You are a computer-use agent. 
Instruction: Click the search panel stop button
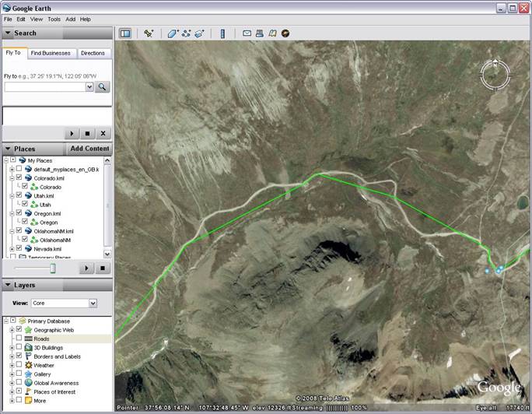point(87,134)
